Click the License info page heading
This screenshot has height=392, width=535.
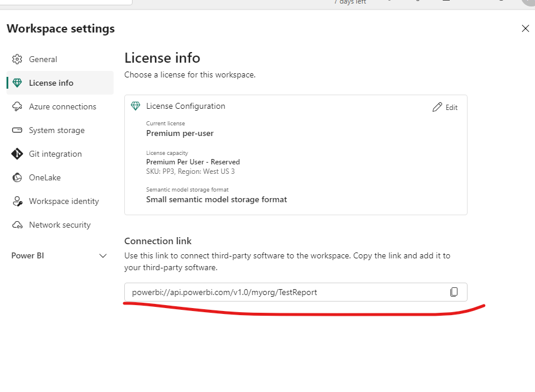coord(162,58)
